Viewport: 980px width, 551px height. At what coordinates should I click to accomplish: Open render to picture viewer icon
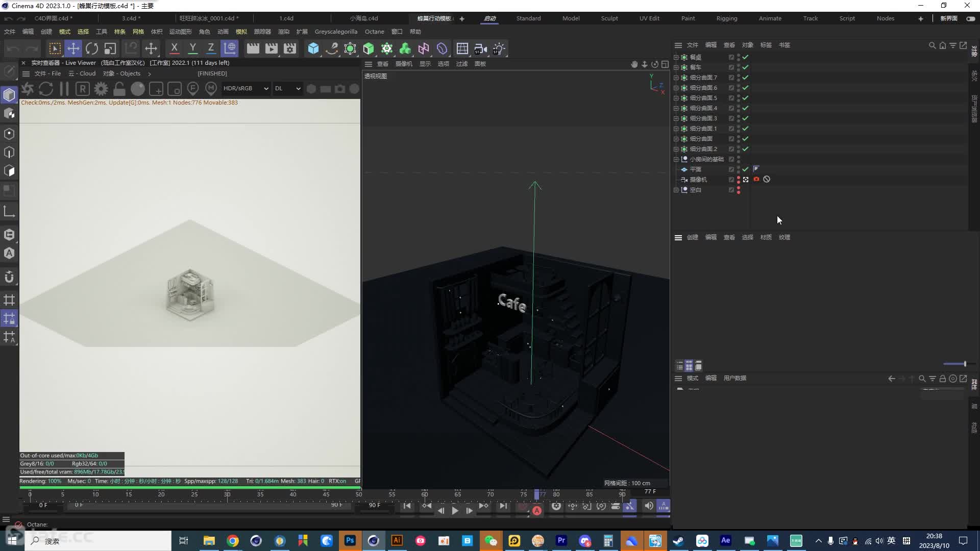pyautogui.click(x=272, y=48)
